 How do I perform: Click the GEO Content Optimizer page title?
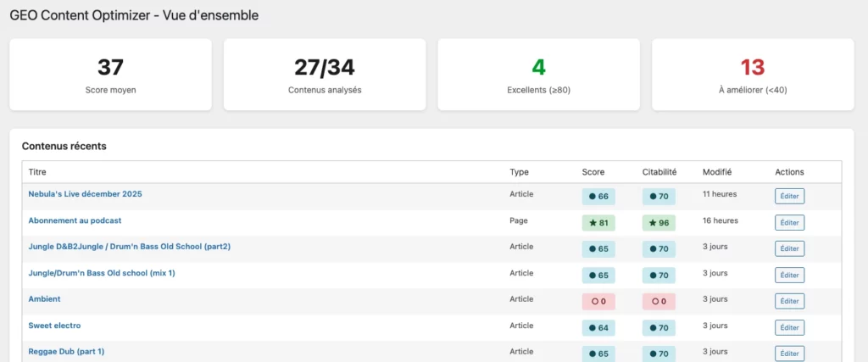(x=134, y=15)
